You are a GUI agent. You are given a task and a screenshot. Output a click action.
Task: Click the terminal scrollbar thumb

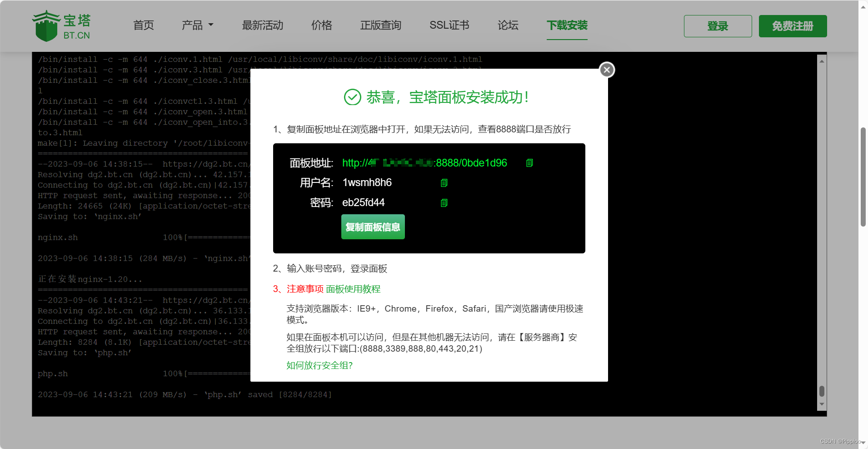[822, 391]
